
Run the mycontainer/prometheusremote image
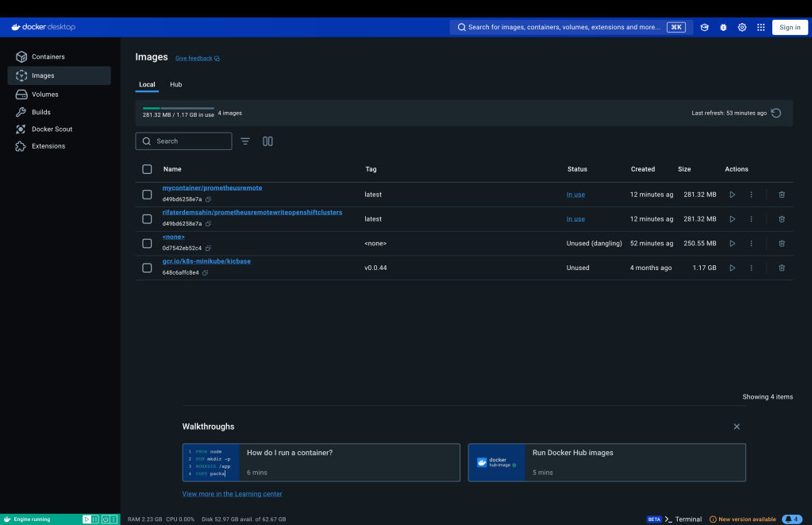733,195
